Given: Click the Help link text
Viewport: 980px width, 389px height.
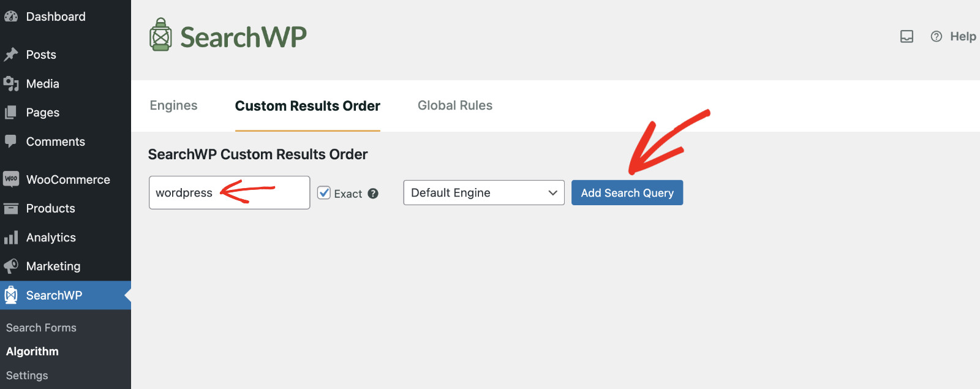Looking at the screenshot, I should (x=963, y=37).
